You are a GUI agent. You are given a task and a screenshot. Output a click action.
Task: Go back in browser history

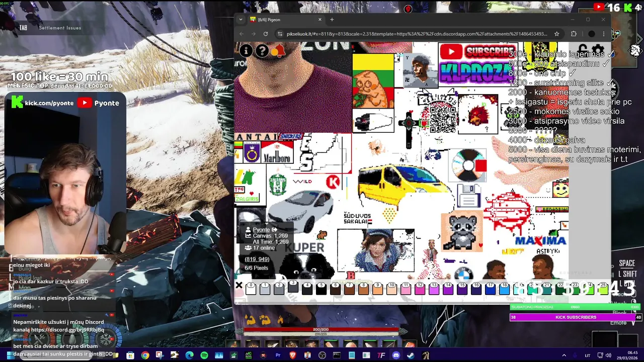242,34
